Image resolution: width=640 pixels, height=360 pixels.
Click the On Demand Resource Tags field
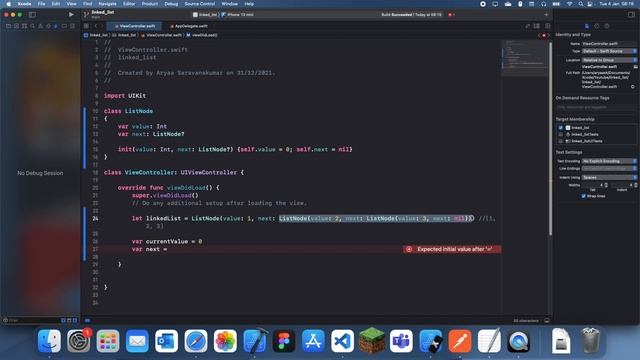pyautogui.click(x=596, y=107)
